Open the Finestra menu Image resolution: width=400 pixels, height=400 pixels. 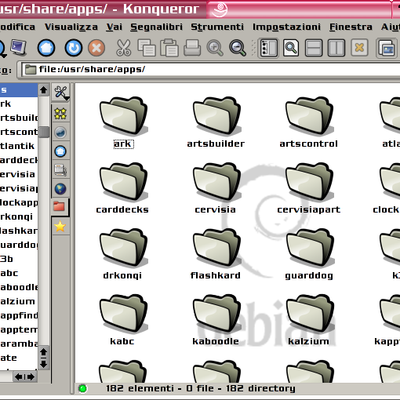click(351, 27)
